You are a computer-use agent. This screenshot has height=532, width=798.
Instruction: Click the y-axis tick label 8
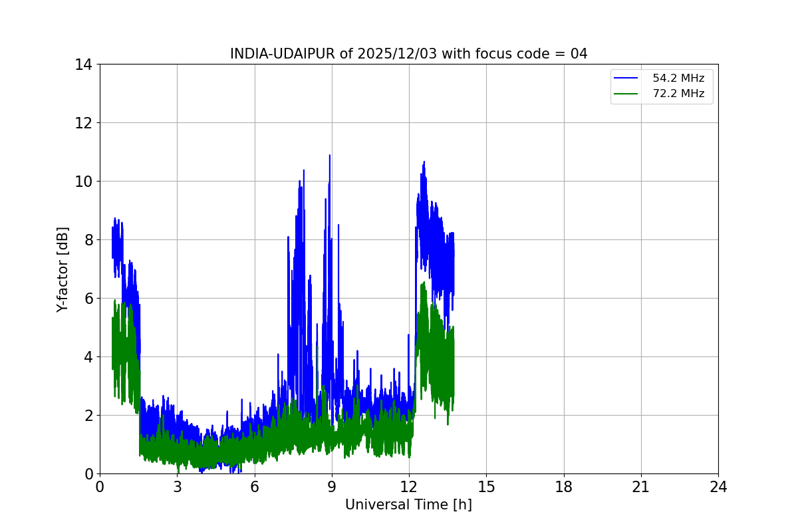click(x=88, y=239)
